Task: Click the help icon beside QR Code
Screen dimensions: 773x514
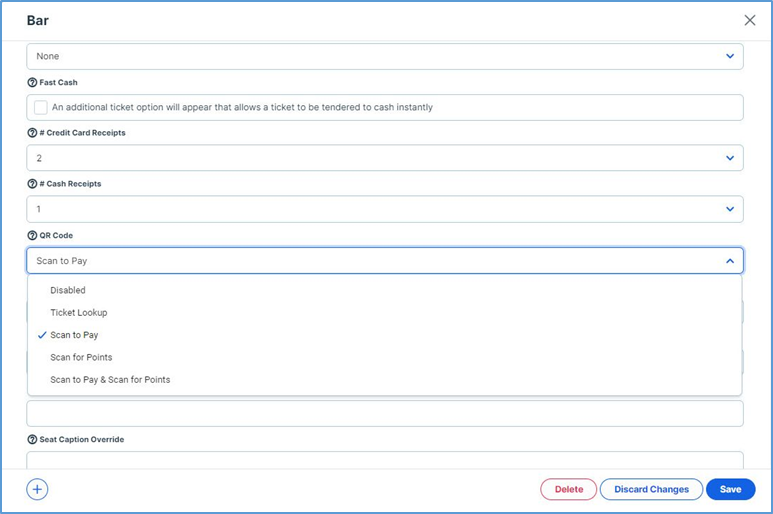Action: [32, 235]
